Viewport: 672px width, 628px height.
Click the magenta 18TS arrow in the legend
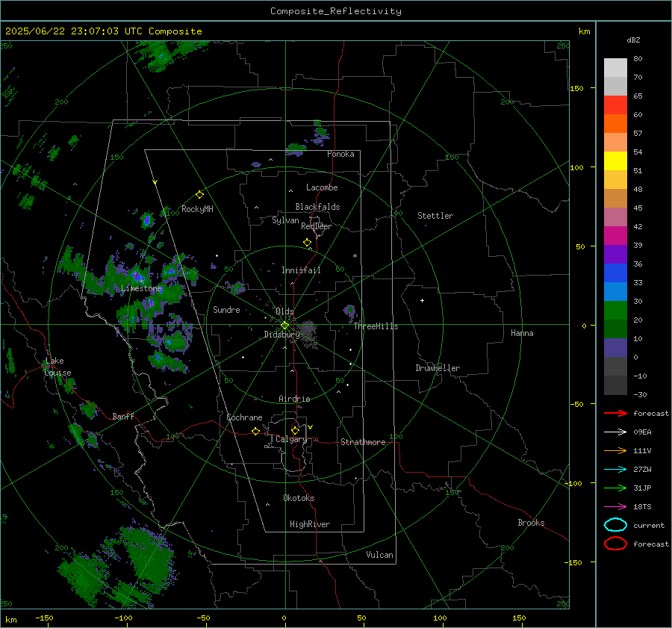tap(615, 507)
